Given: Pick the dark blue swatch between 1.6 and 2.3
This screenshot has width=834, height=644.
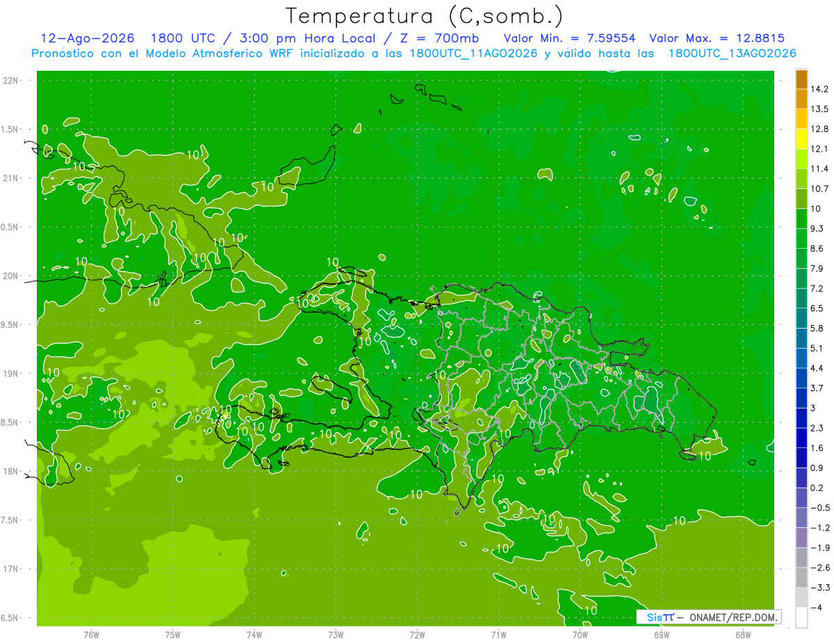Looking at the screenshot, I should pos(801,438).
